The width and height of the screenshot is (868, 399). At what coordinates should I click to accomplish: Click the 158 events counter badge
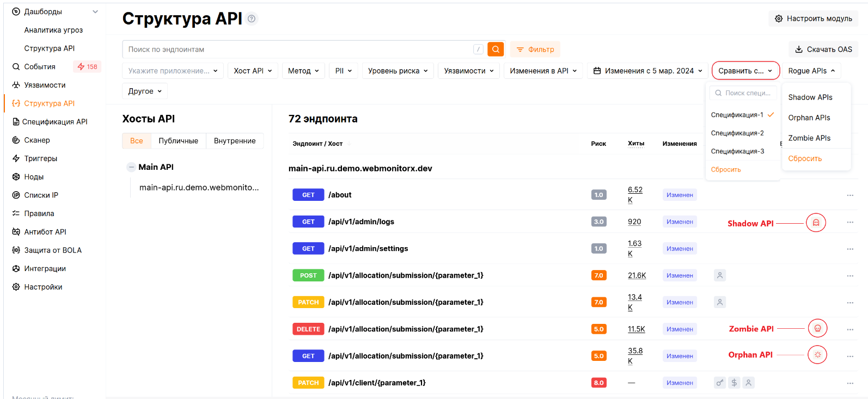88,66
